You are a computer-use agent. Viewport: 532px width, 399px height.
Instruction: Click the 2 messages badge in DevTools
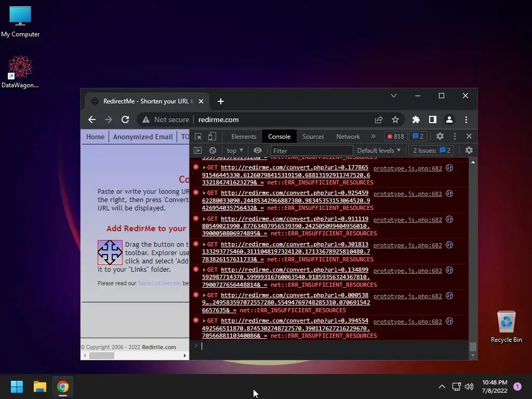click(x=418, y=137)
